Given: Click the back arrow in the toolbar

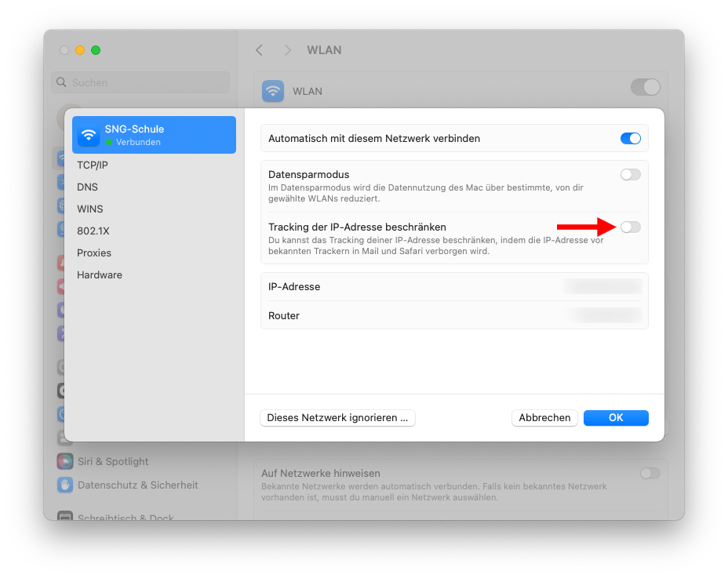Looking at the screenshot, I should [x=260, y=50].
